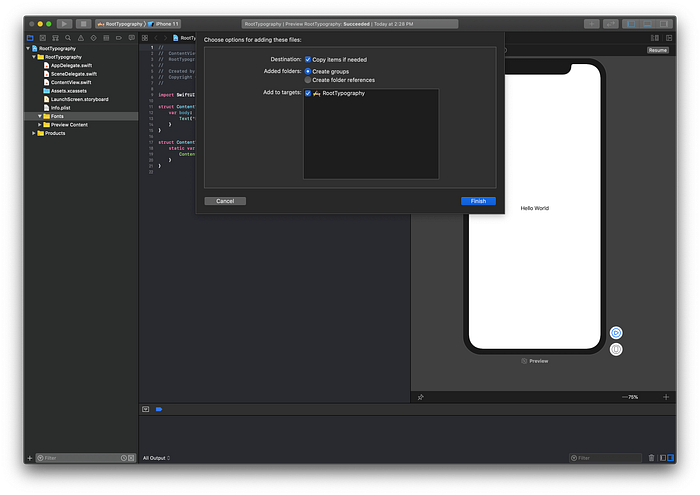Open the All Output console dropdown
The height and width of the screenshot is (495, 700).
pyautogui.click(x=156, y=458)
